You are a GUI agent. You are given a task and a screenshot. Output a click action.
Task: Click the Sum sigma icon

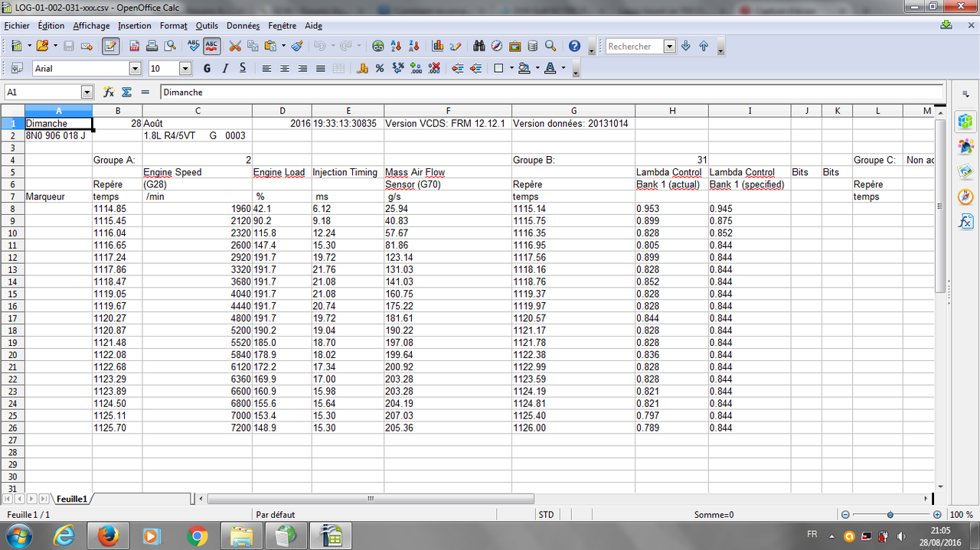pos(126,92)
